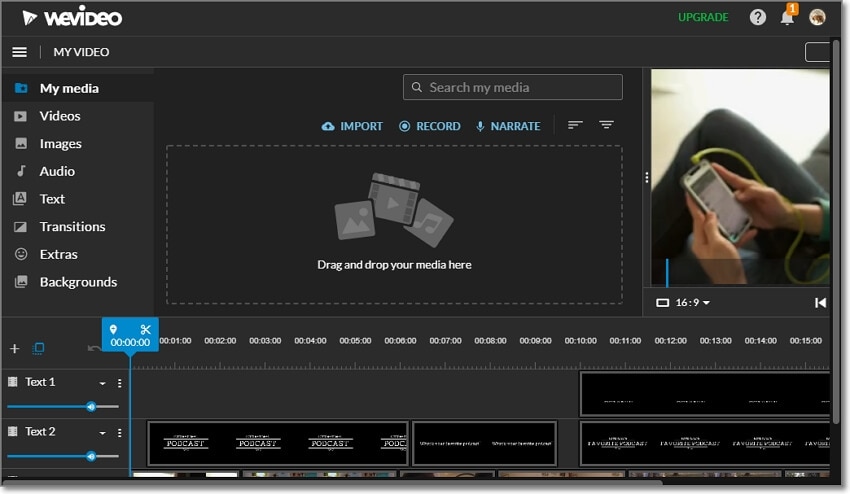Open the 16:9 aspect ratio dropdown
Screen dimensions: 850x494
point(683,303)
